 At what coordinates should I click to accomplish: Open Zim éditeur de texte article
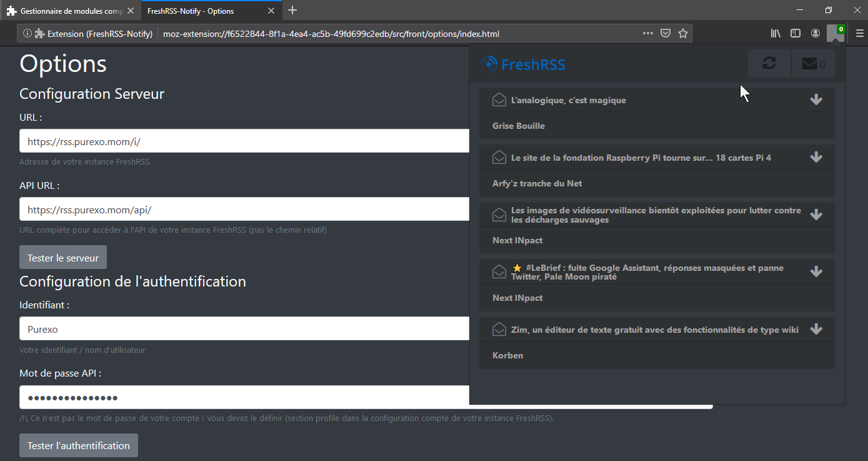pos(655,330)
